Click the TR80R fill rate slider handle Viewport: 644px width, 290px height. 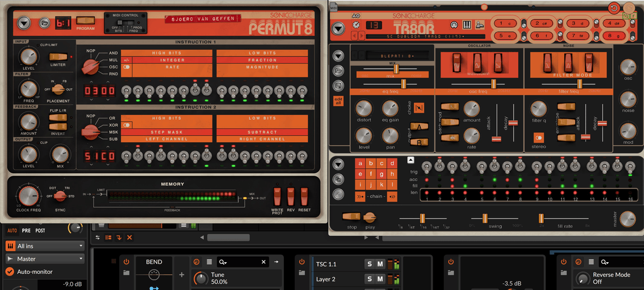point(541,218)
